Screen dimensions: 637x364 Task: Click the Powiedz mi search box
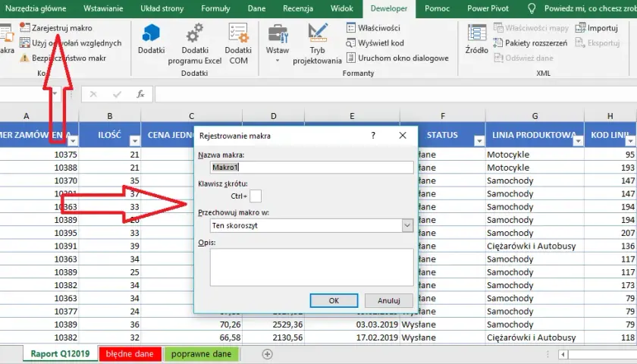point(590,8)
